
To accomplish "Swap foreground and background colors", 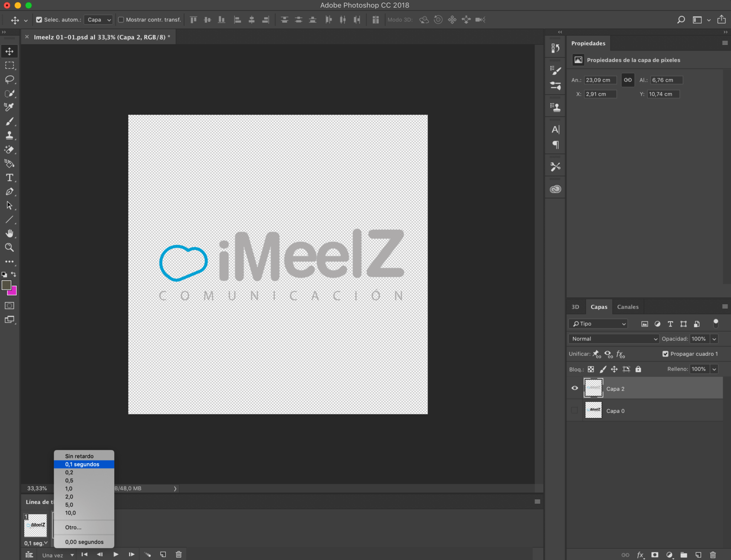I will [14, 275].
